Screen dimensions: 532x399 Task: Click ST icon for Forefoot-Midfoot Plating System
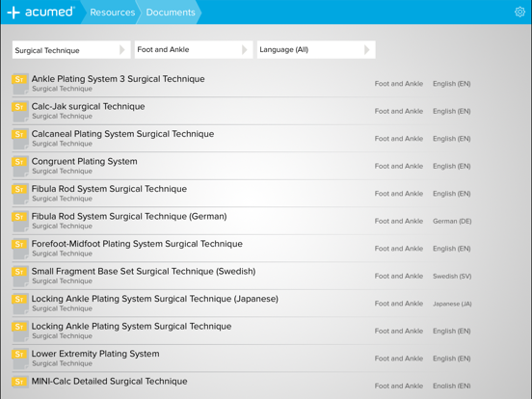[x=19, y=249]
